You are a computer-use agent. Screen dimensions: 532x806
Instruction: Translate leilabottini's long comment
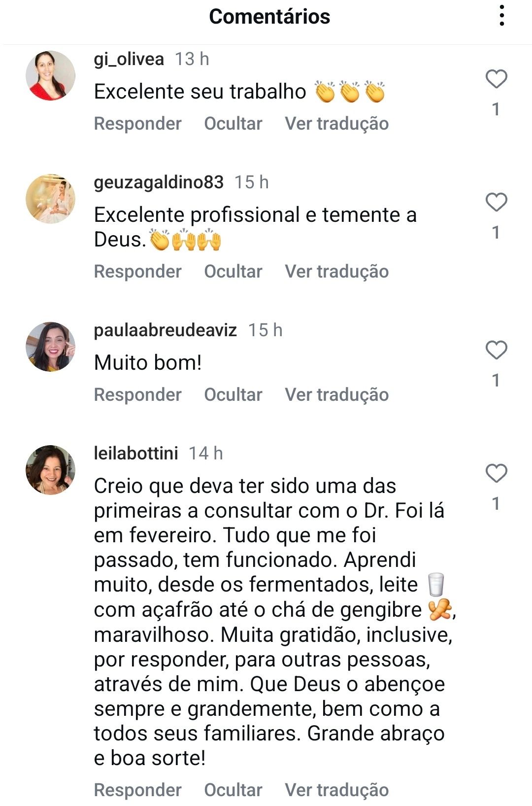pyautogui.click(x=336, y=790)
